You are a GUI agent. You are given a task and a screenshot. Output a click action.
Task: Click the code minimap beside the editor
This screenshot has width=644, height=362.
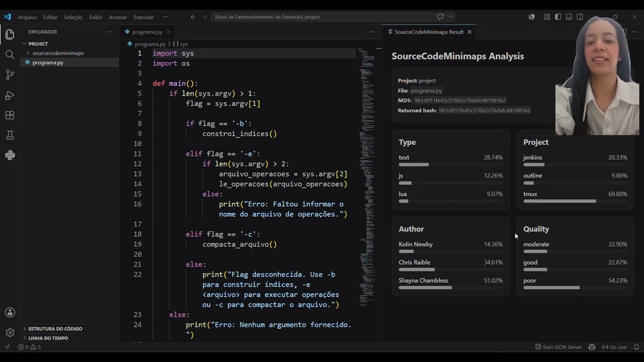pyautogui.click(x=366, y=176)
